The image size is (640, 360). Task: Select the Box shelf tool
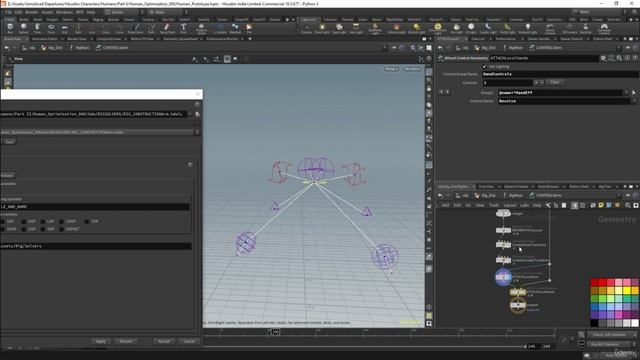pyautogui.click(x=10, y=28)
